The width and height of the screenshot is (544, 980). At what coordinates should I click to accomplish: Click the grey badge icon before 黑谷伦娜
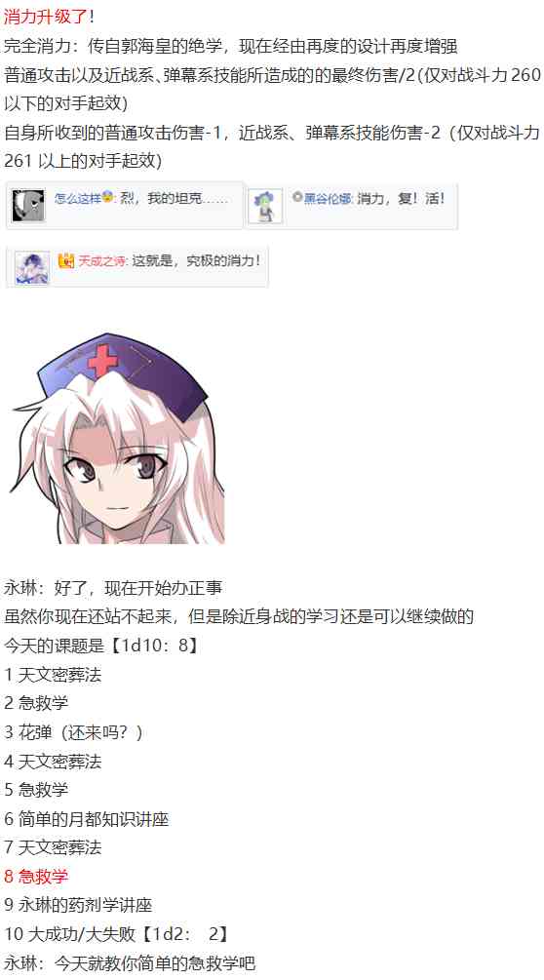(297, 198)
